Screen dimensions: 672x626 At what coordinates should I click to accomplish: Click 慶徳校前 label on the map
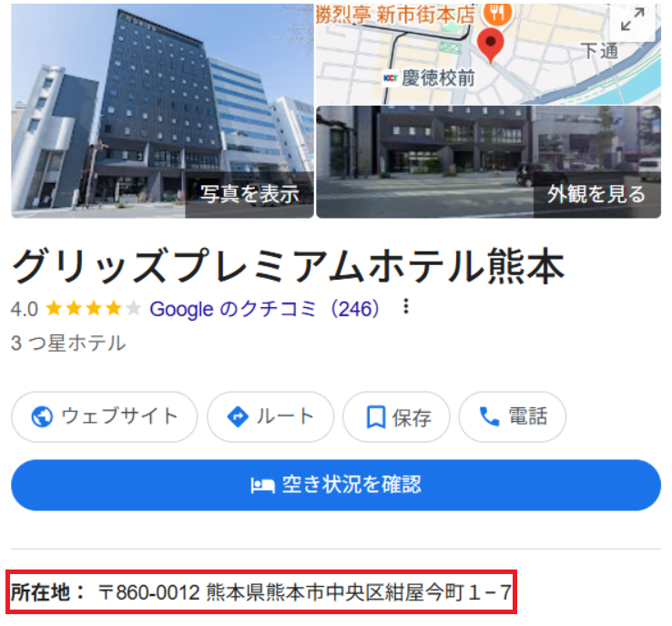tap(438, 78)
